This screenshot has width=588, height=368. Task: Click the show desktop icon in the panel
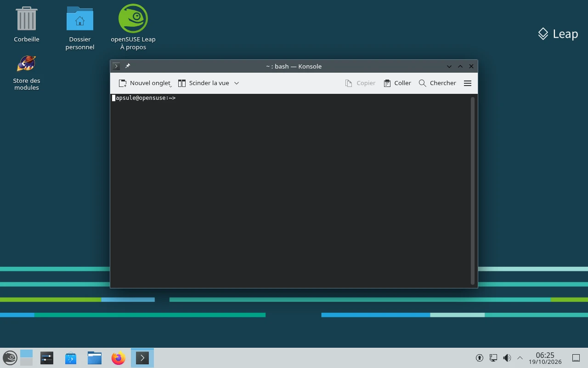tap(576, 358)
